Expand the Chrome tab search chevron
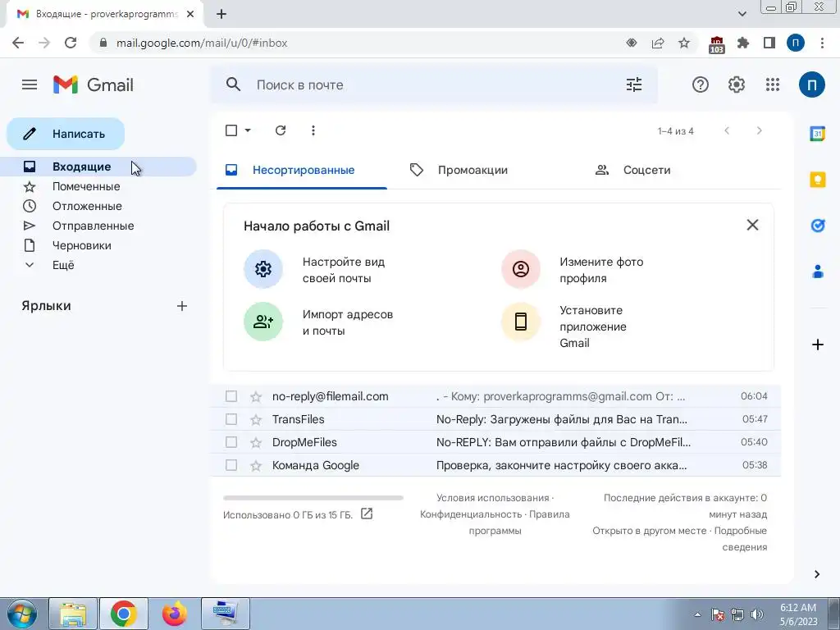The image size is (840, 630). [742, 14]
